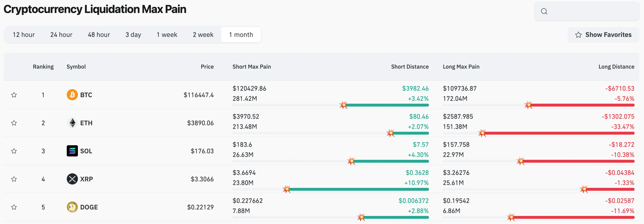Sort by Long Distance column header
The height and width of the screenshot is (224, 644).
(x=616, y=67)
